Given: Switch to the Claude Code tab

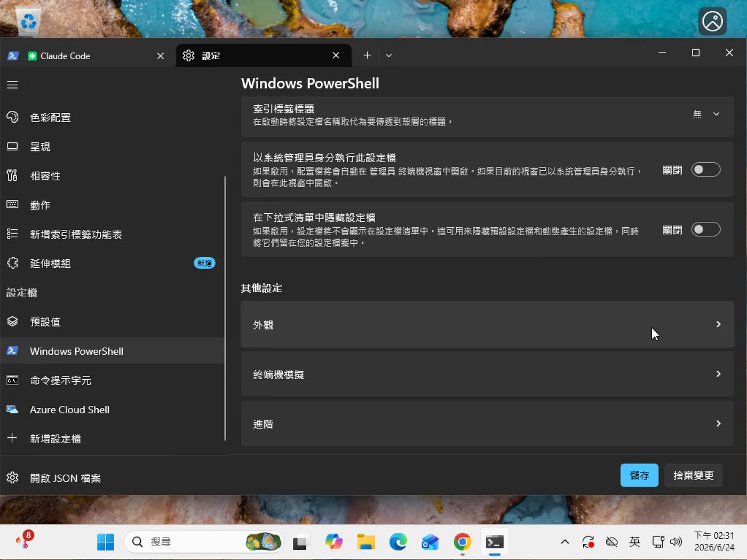Looking at the screenshot, I should click(x=88, y=55).
